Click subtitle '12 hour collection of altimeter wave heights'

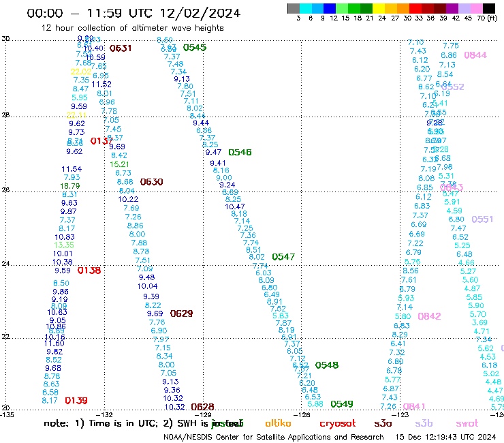[x=132, y=28]
